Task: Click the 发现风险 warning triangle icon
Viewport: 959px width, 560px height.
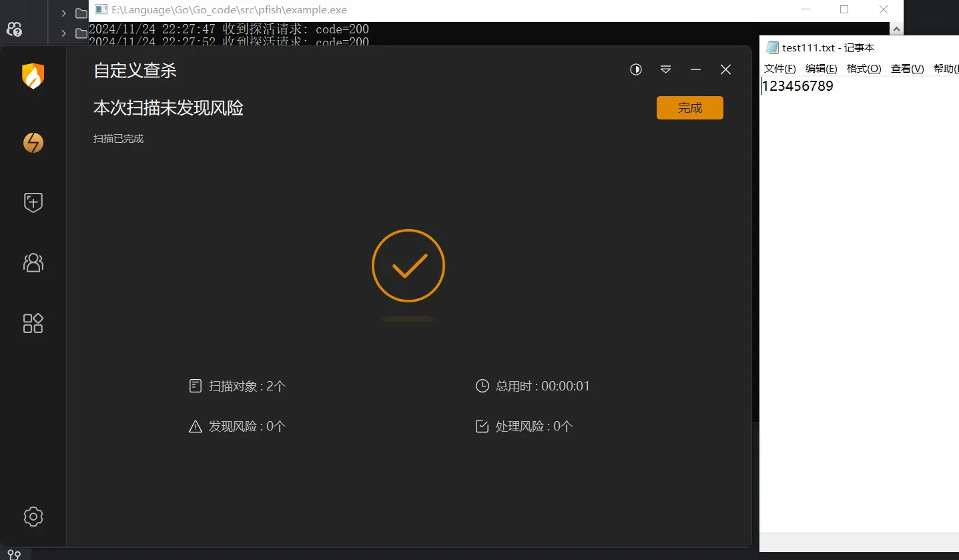Action: (x=195, y=427)
